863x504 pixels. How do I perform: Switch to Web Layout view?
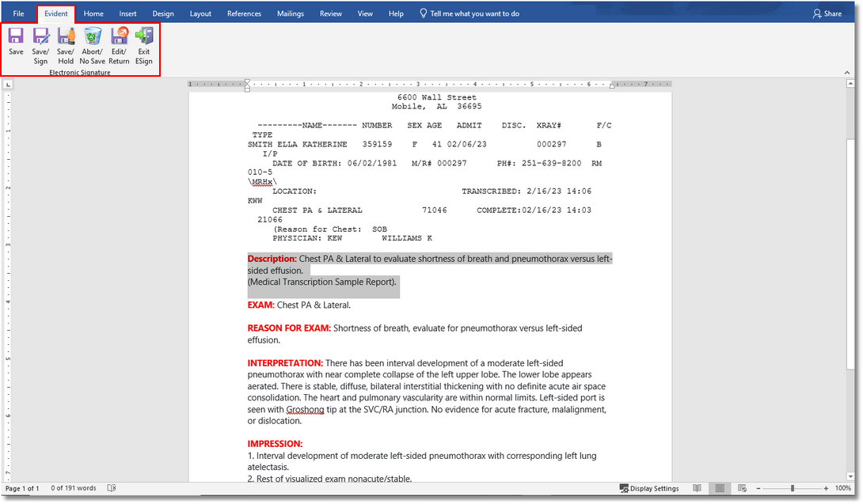[742, 488]
